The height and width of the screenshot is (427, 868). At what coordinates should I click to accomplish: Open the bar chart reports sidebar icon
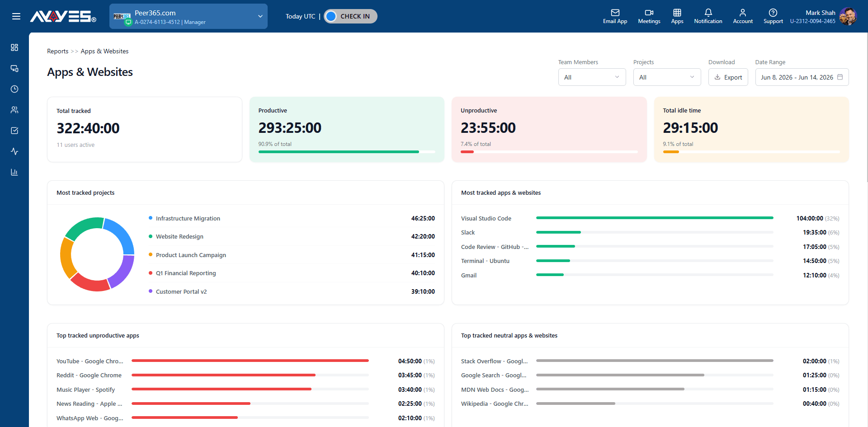[14, 172]
